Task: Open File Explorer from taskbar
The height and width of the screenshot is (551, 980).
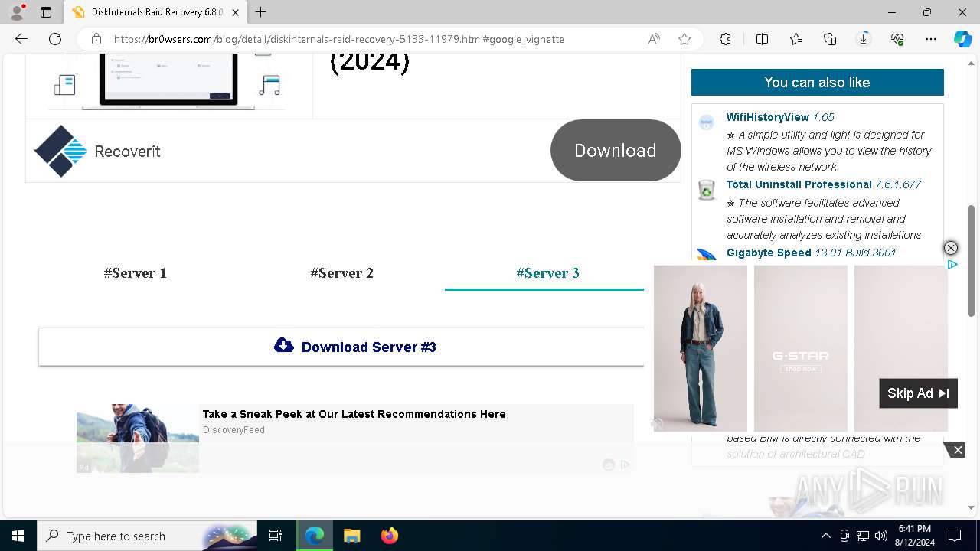Action: [351, 536]
